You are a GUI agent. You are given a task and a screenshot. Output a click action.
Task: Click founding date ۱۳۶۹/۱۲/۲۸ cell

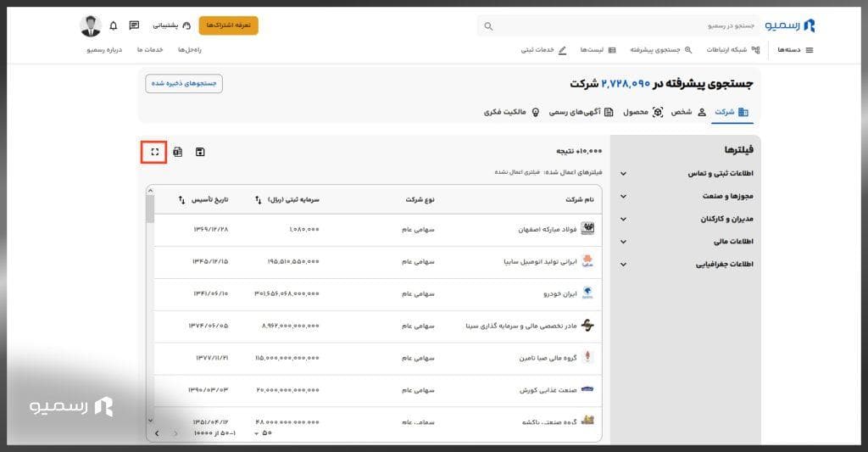[211, 229]
